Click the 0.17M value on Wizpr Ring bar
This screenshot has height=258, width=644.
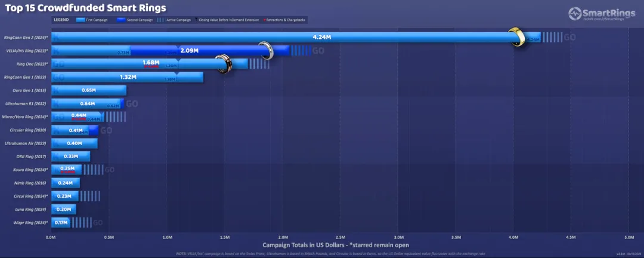coord(61,223)
